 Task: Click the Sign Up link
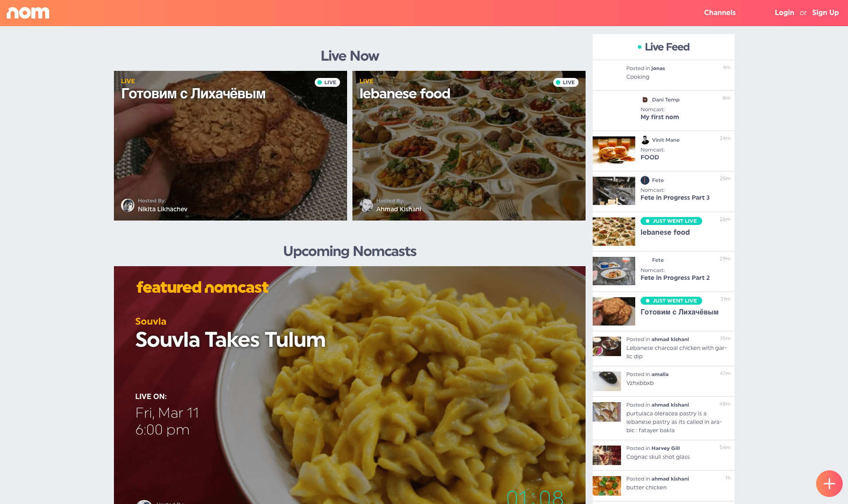825,12
